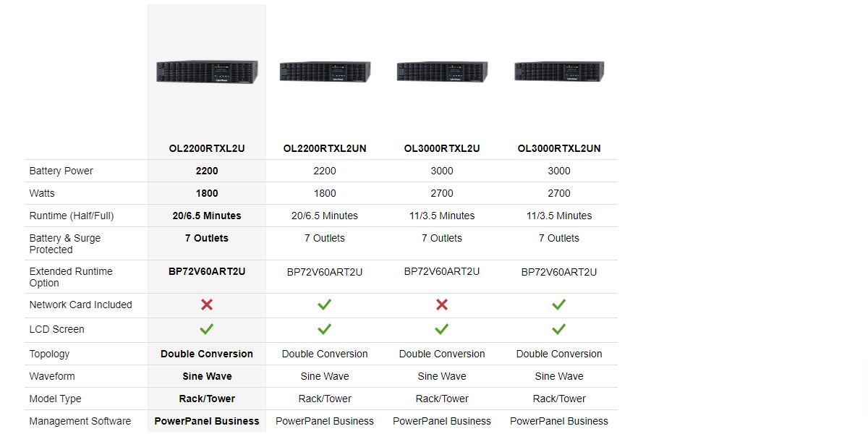868x434 pixels.
Task: Click bold PowerPanel Business in highlighted column
Action: 207,421
